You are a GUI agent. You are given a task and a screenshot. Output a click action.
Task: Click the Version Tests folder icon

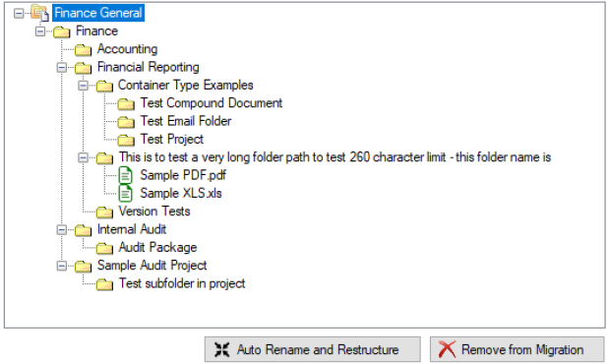104,212
